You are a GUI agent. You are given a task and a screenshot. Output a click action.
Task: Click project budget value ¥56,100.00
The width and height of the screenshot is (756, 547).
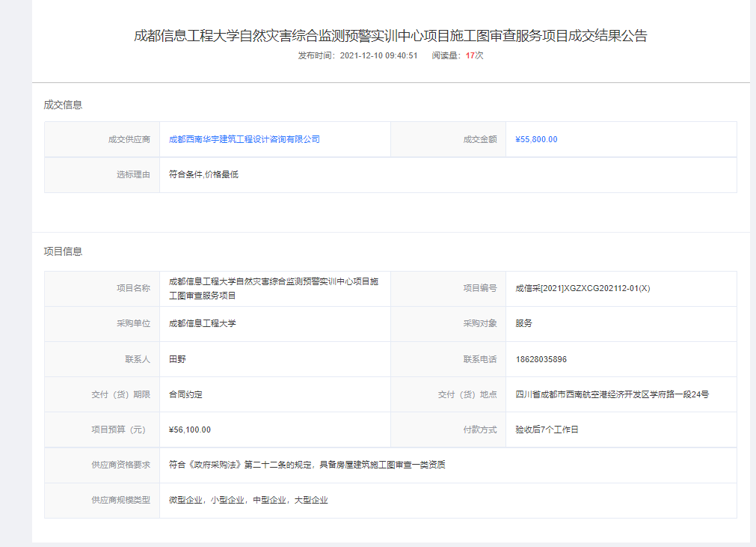pos(189,430)
